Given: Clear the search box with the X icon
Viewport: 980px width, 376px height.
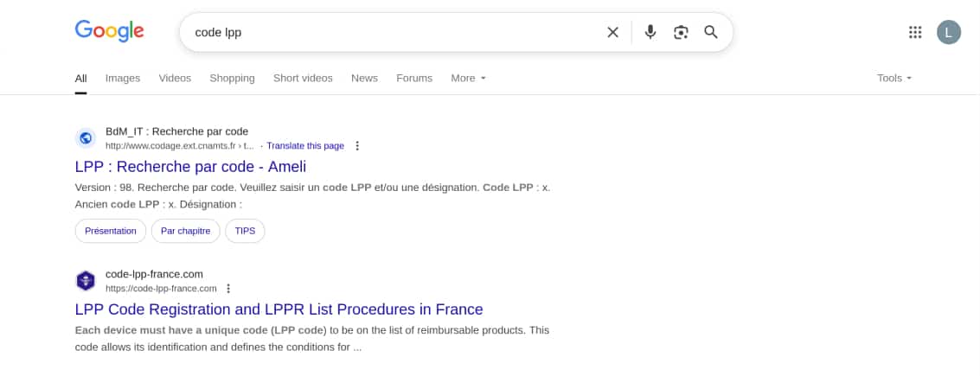Looking at the screenshot, I should [612, 32].
